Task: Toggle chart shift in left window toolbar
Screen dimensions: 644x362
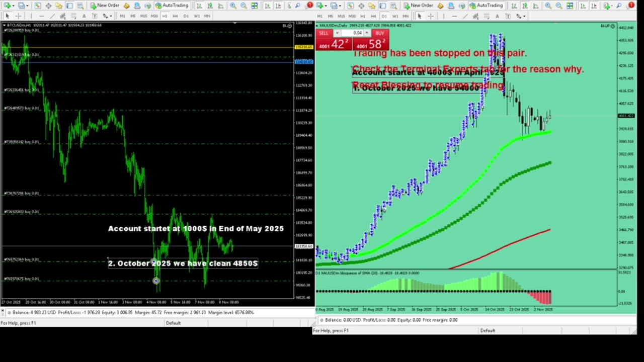Action: [x=278, y=6]
